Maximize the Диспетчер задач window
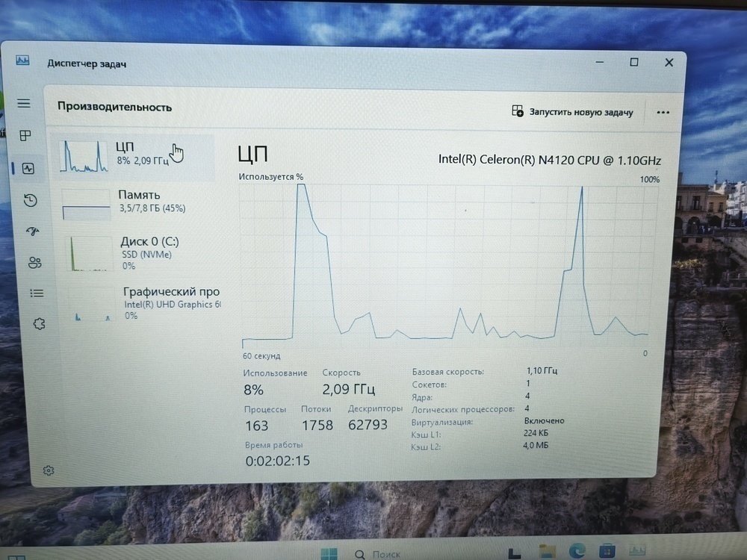The height and width of the screenshot is (560, 747). [x=634, y=62]
